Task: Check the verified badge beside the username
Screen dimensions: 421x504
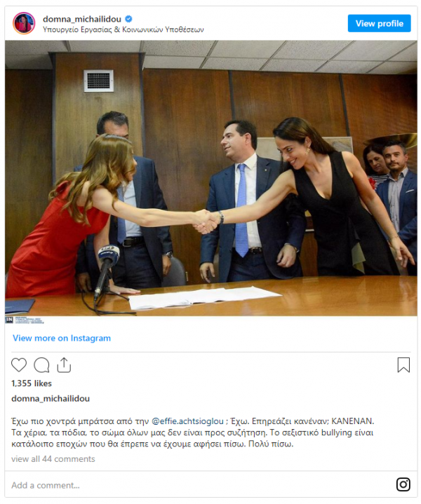Action: tap(128, 19)
